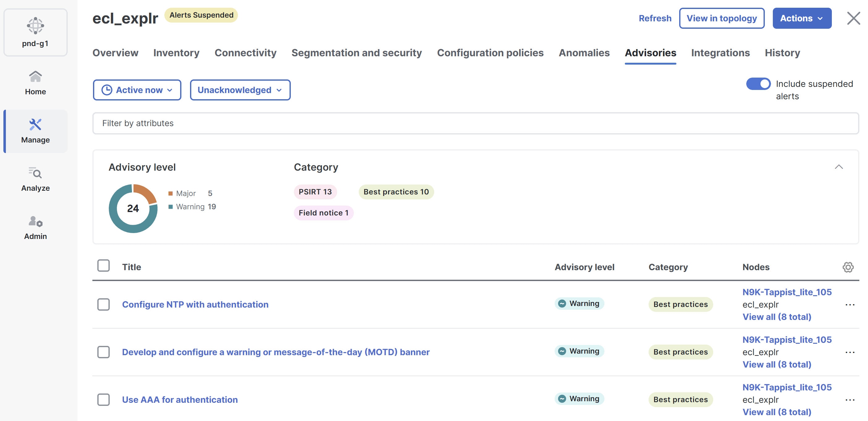Viewport: 868px width, 421px height.
Task: Click N9K-Tappist_lite_105 in NTP row
Action: [787, 292]
